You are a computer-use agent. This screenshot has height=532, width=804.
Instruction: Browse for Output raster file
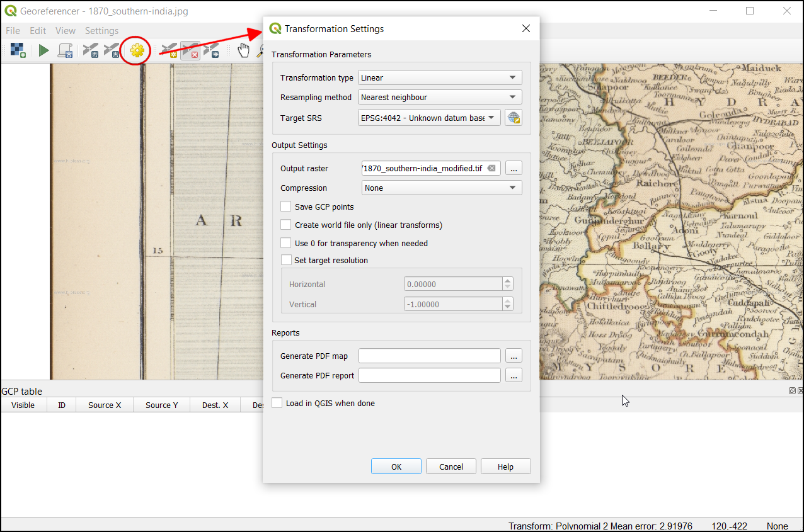514,168
